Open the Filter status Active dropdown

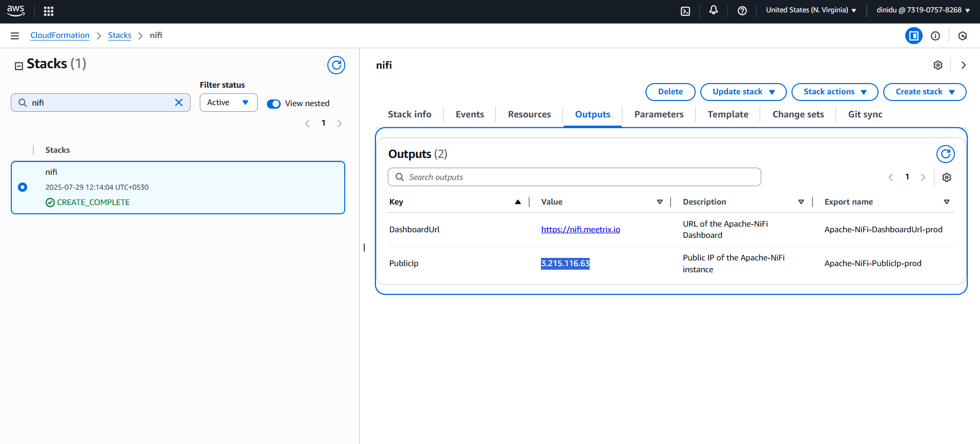(228, 103)
